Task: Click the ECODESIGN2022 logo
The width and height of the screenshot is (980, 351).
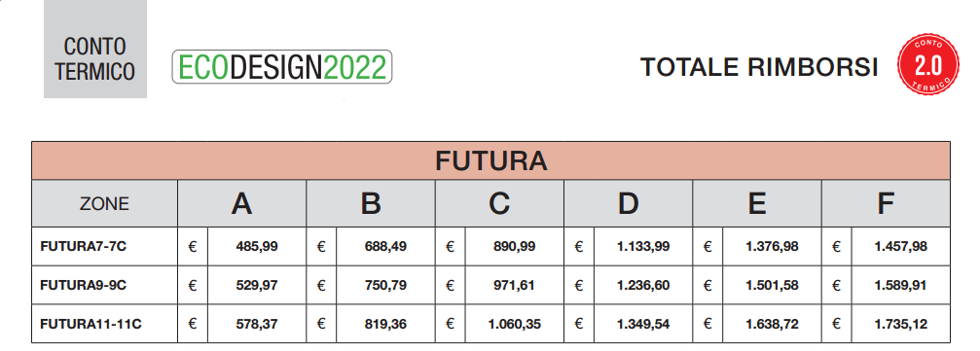Action: [x=282, y=67]
